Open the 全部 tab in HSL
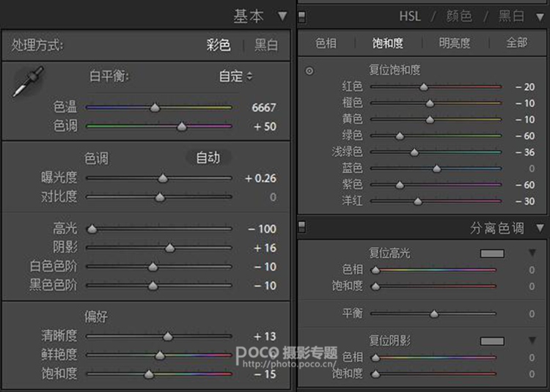The width and height of the screenshot is (550, 392). click(x=516, y=43)
